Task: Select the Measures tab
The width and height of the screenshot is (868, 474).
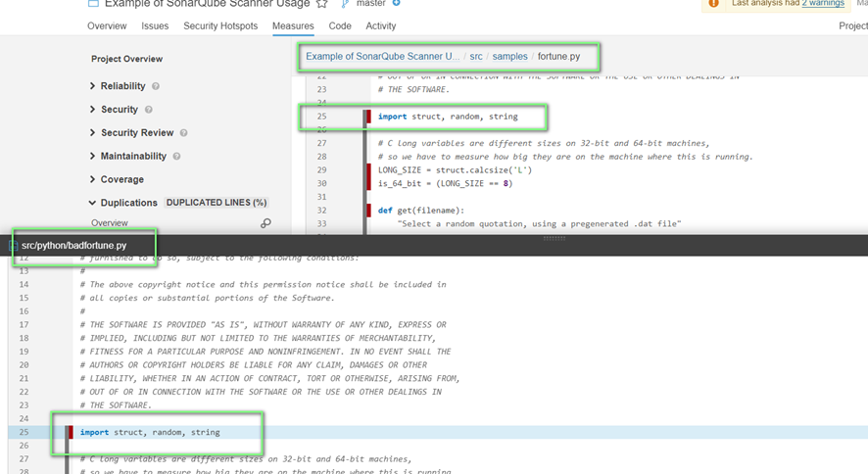Action: pos(293,26)
